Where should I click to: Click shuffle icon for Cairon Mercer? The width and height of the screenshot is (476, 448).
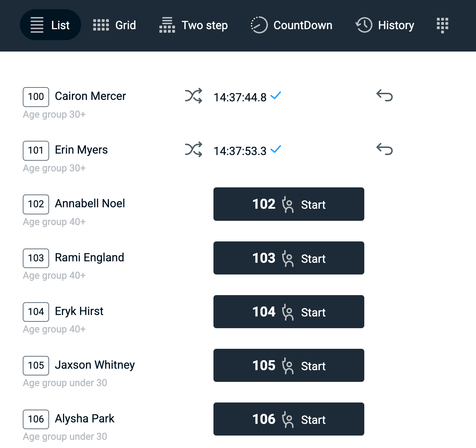click(194, 96)
